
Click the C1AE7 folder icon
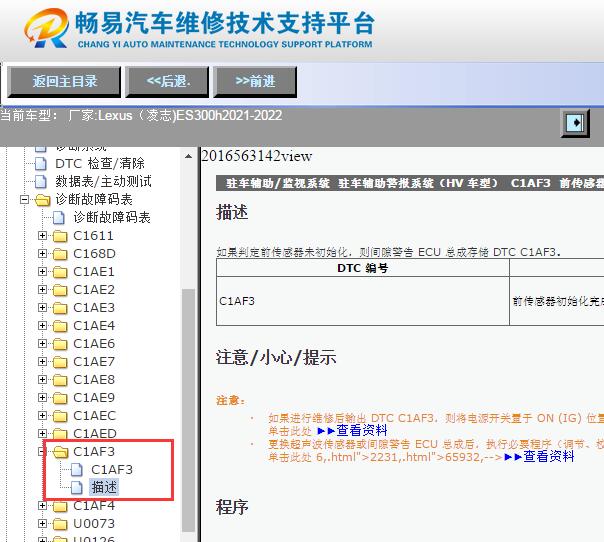click(x=60, y=362)
